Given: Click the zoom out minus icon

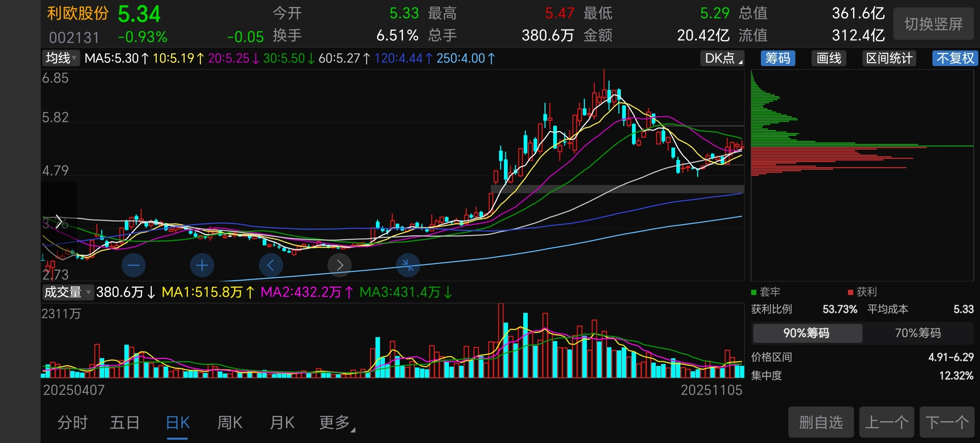Looking at the screenshot, I should pyautogui.click(x=133, y=265).
